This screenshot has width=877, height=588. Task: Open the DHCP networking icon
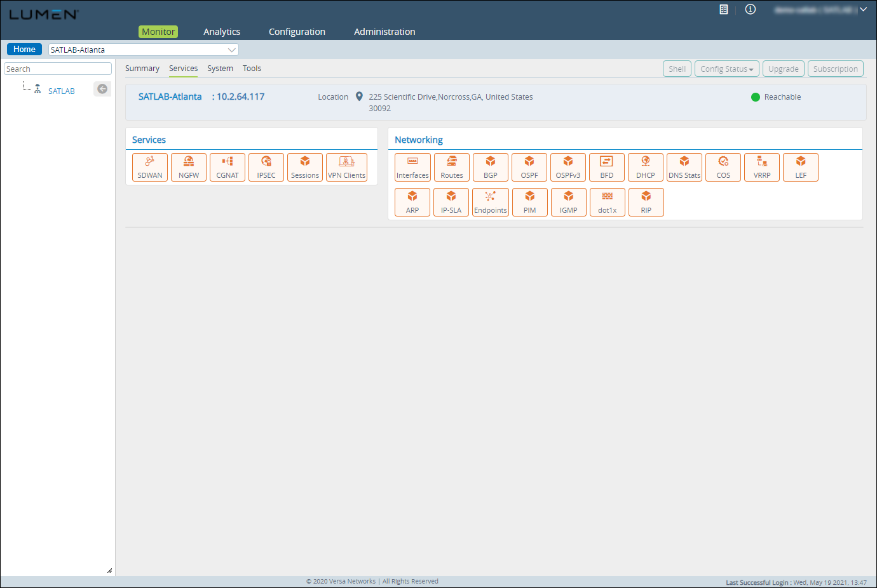tap(645, 167)
